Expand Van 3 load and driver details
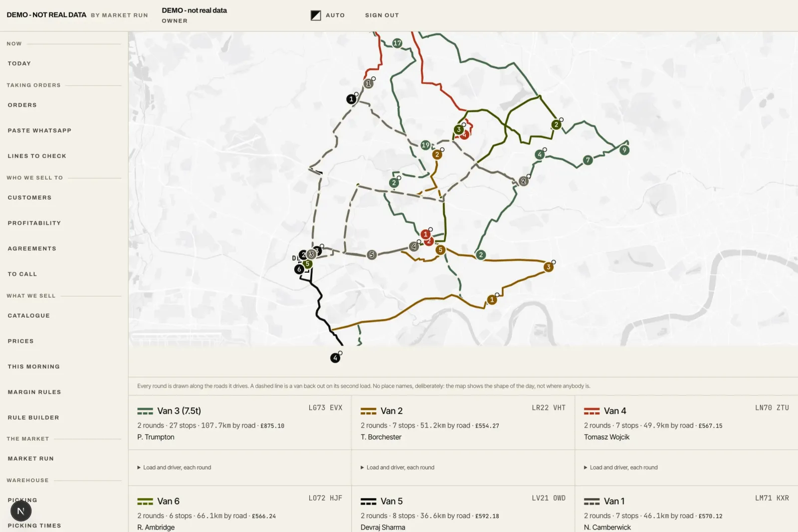This screenshot has width=798, height=532. [174, 468]
